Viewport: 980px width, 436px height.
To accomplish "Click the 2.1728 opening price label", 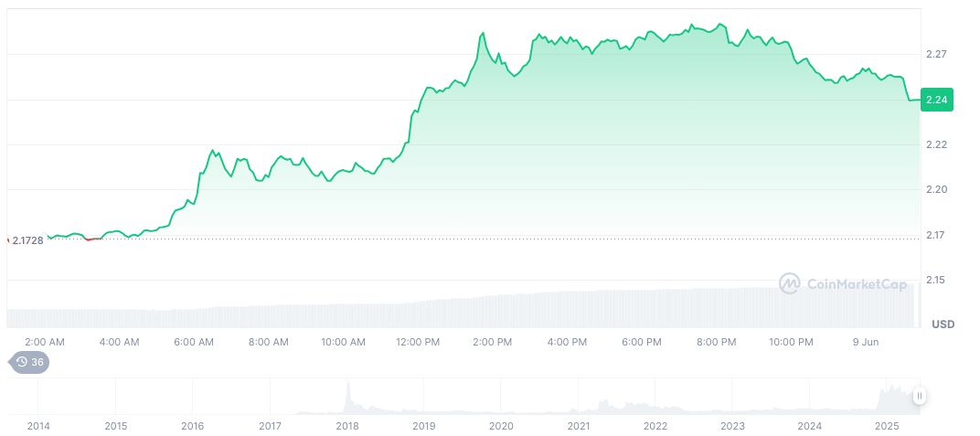I will [x=27, y=240].
